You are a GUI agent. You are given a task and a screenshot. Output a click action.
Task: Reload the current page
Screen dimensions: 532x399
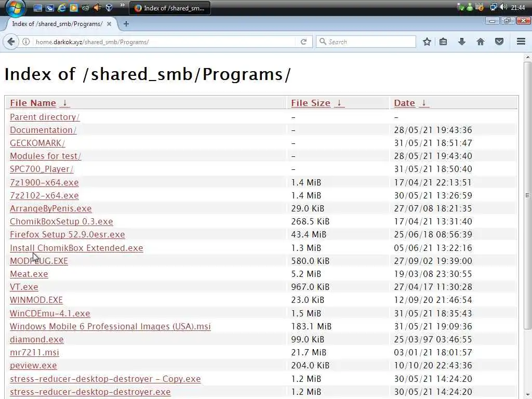click(303, 42)
